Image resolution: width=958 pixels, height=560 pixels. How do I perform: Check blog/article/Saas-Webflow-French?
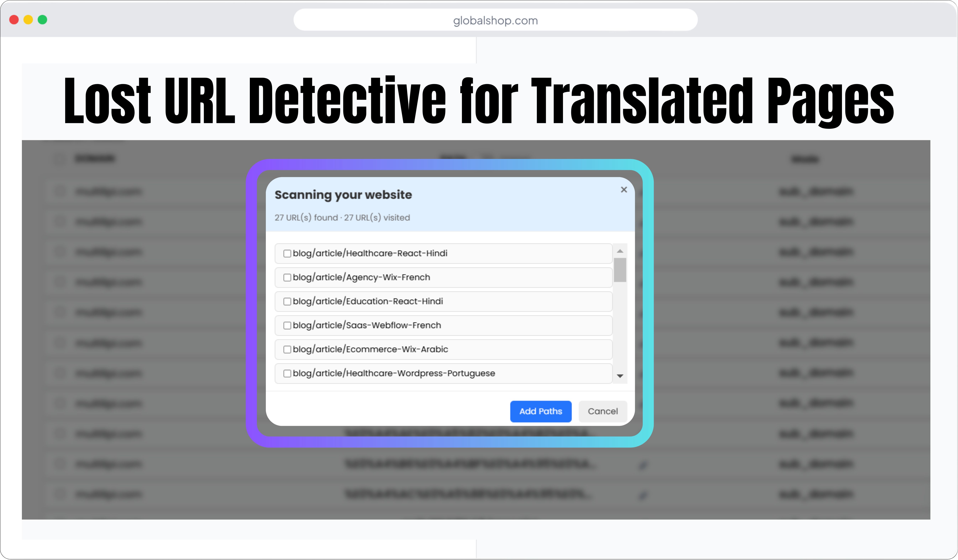point(287,325)
